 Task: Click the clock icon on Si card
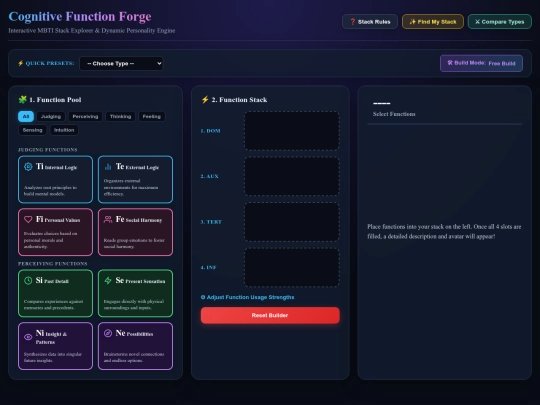(28, 281)
